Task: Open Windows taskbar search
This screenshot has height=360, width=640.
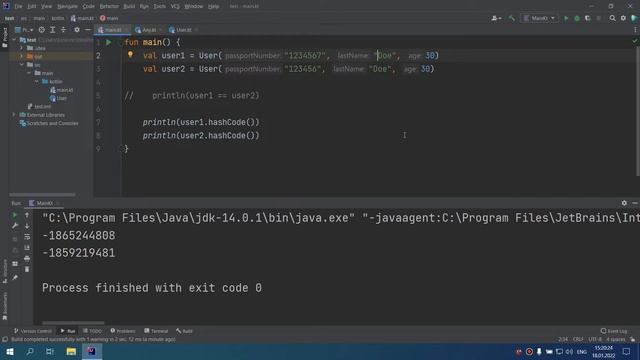Action: 30,351
